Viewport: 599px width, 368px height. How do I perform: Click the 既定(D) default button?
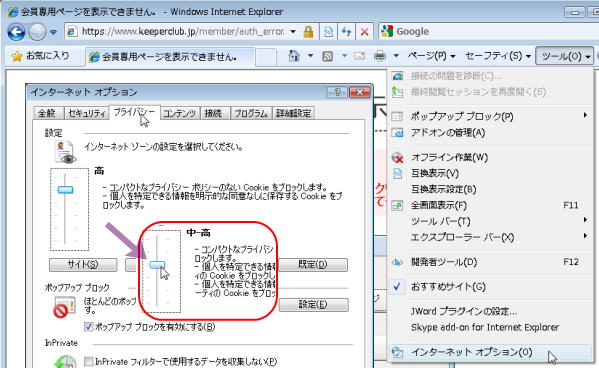click(313, 264)
